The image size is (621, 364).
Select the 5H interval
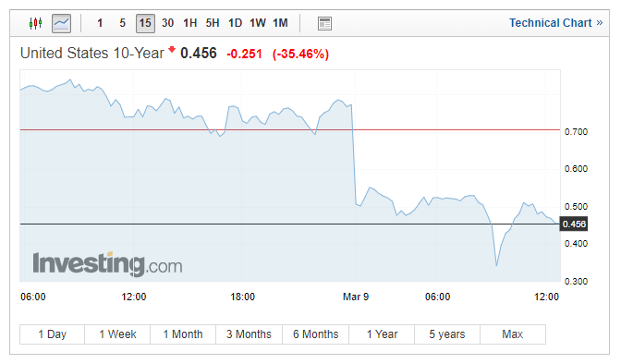click(213, 23)
